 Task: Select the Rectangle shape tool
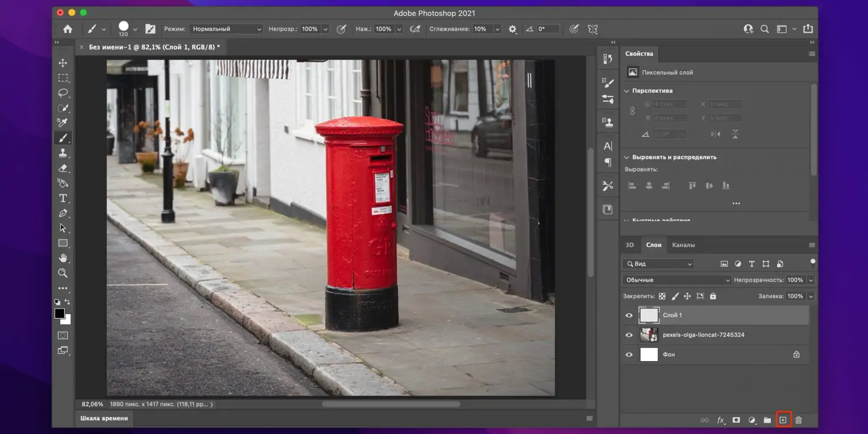click(x=63, y=243)
